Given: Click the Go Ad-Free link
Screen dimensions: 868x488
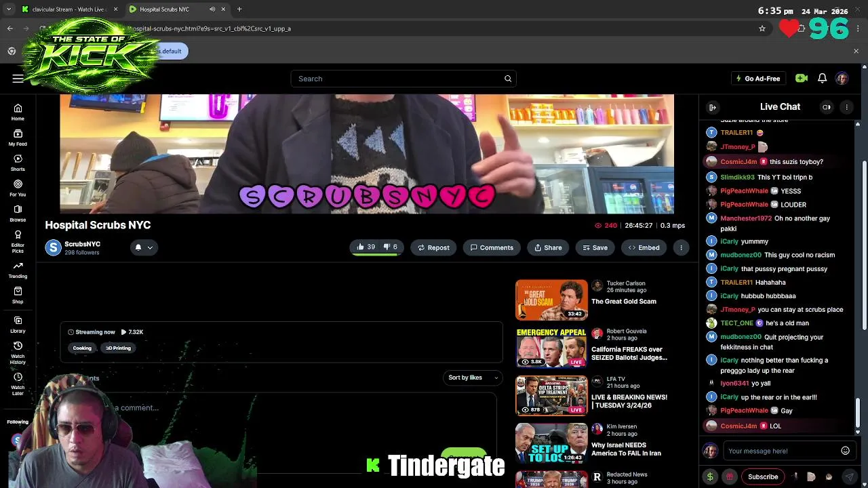Looking at the screenshot, I should [758, 79].
